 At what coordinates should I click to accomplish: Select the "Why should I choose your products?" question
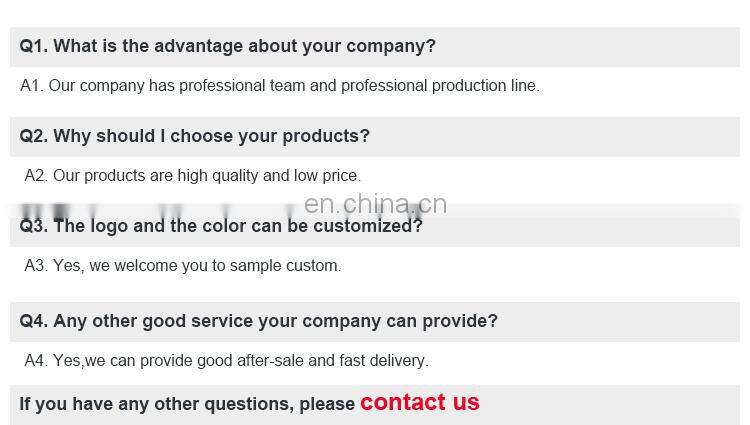(211, 136)
